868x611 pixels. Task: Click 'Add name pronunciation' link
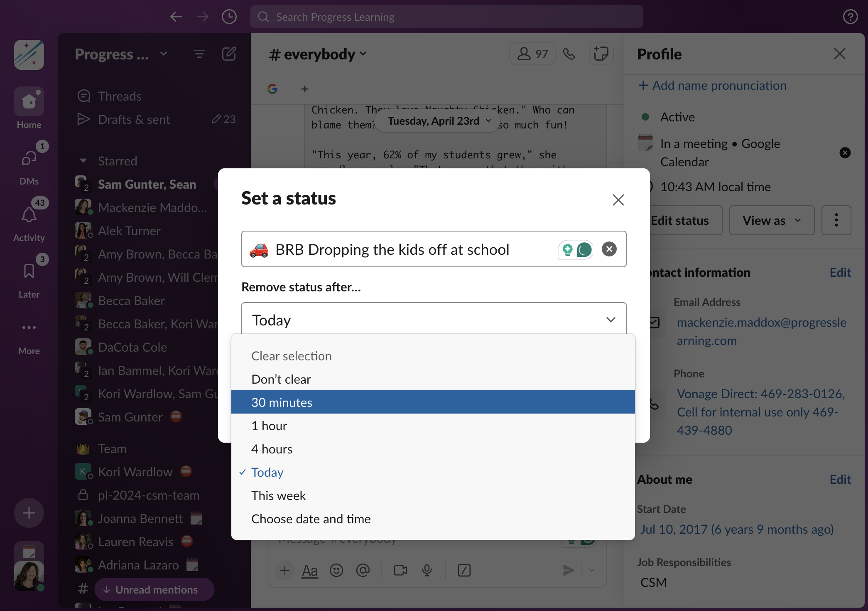pos(712,85)
